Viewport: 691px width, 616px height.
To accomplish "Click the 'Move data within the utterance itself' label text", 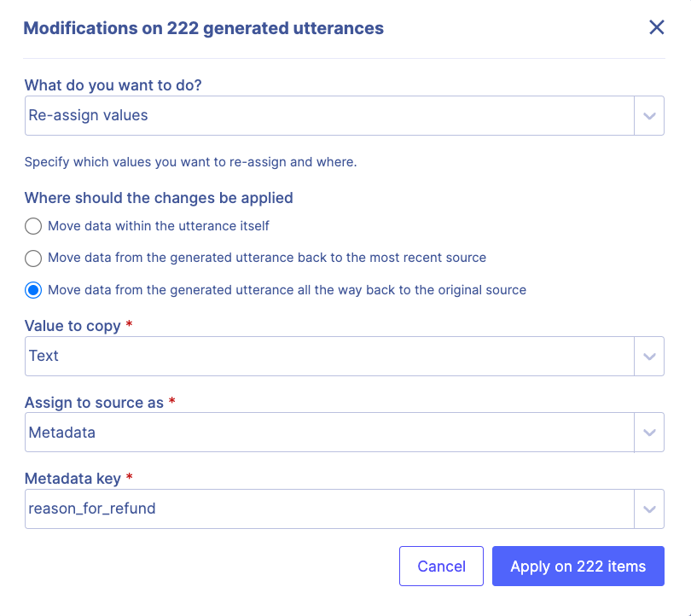I will click(159, 226).
